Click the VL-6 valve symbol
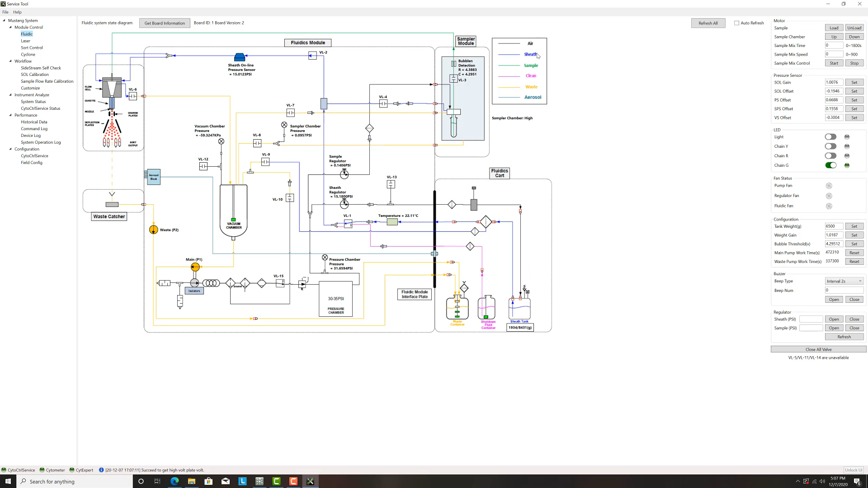The image size is (868, 488). click(x=133, y=96)
